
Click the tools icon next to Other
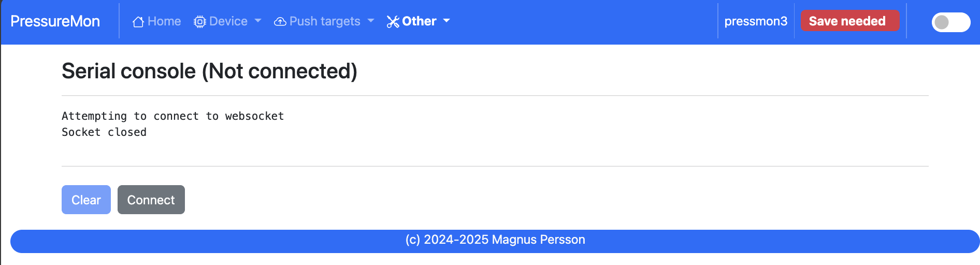coord(393,22)
